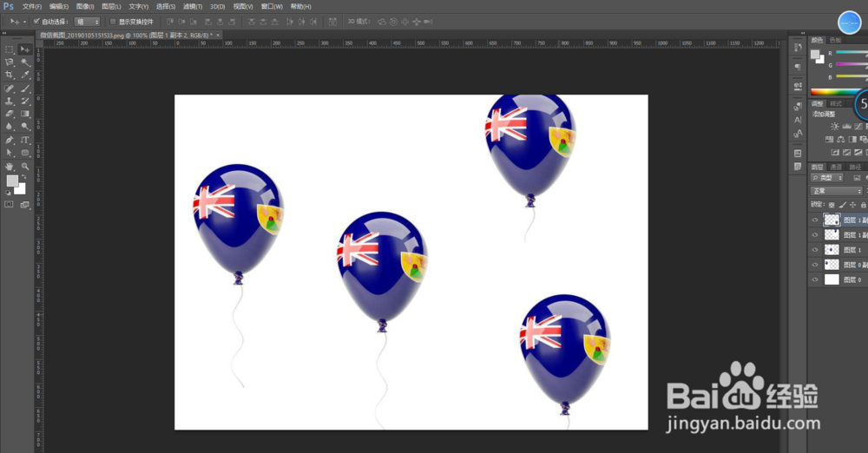Select the Lasso tool
The image size is (868, 453).
pyautogui.click(x=10, y=62)
